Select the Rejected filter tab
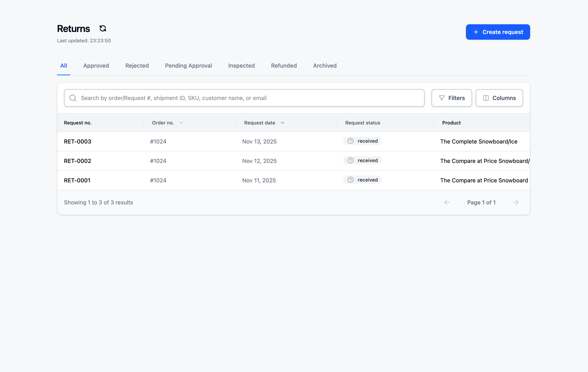The image size is (588, 372). pos(137,65)
